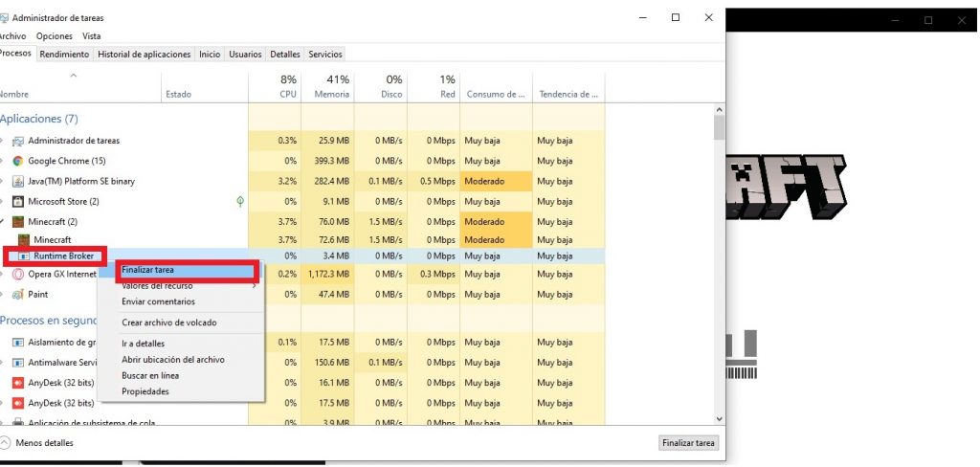
Task: Click the Menos detalles link
Action: click(x=44, y=443)
